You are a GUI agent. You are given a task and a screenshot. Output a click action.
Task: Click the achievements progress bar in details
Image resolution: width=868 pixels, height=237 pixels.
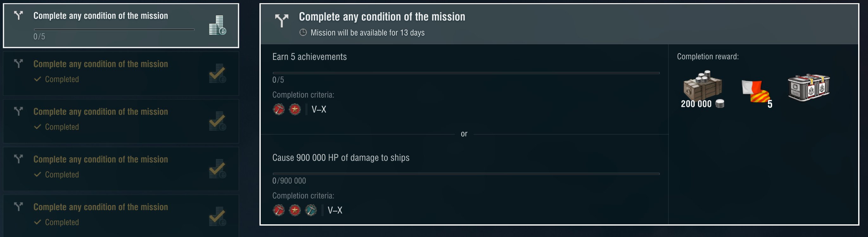point(466,73)
